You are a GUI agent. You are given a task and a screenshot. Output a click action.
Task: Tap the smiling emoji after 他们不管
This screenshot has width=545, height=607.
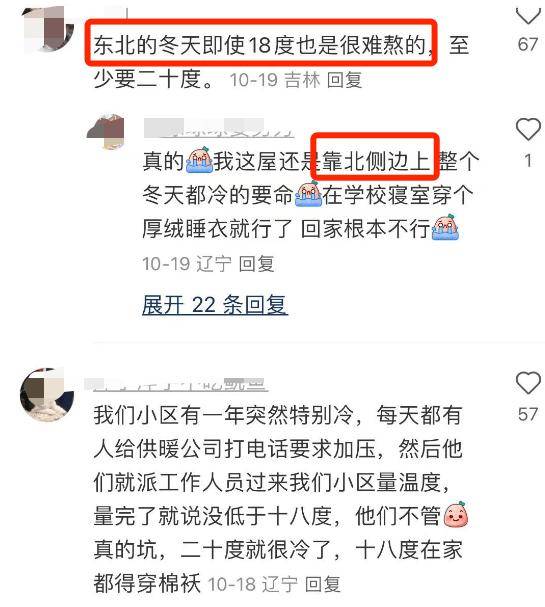pos(456,515)
